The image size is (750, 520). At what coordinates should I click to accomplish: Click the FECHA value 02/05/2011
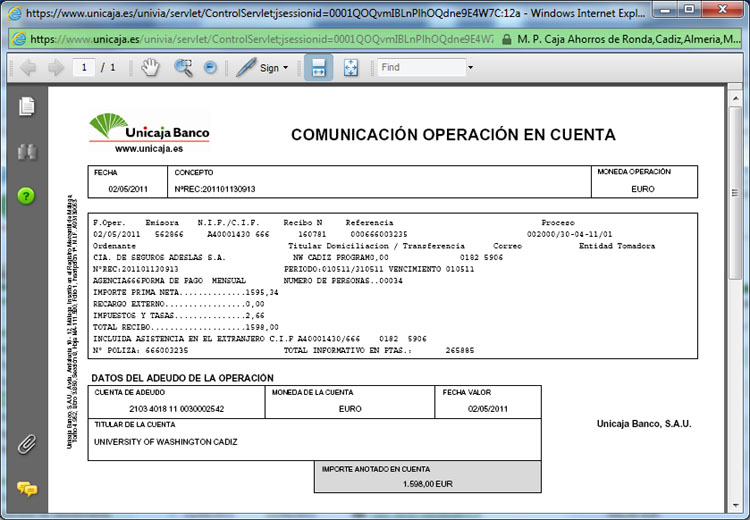click(x=128, y=189)
